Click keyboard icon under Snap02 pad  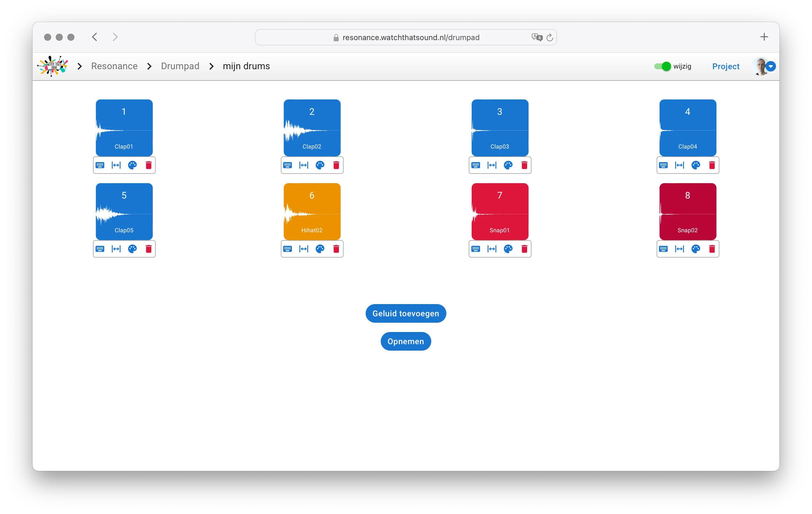[x=663, y=249]
